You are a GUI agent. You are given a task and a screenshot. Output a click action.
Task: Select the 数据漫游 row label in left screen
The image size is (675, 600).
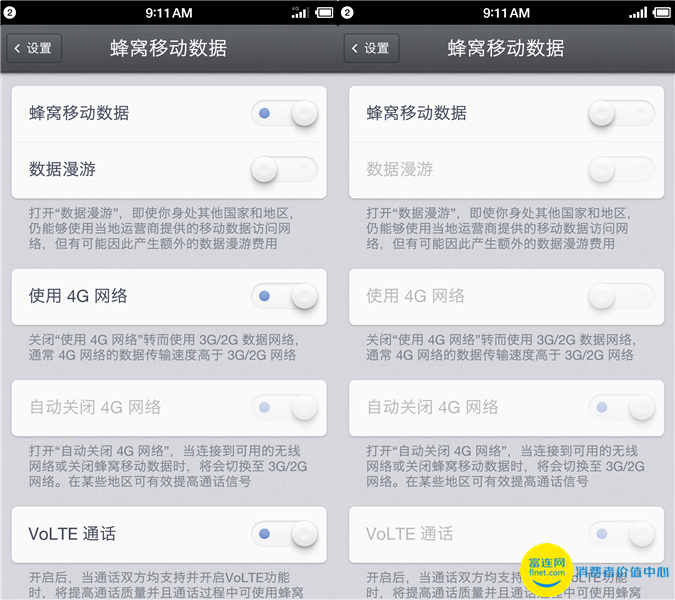click(62, 169)
